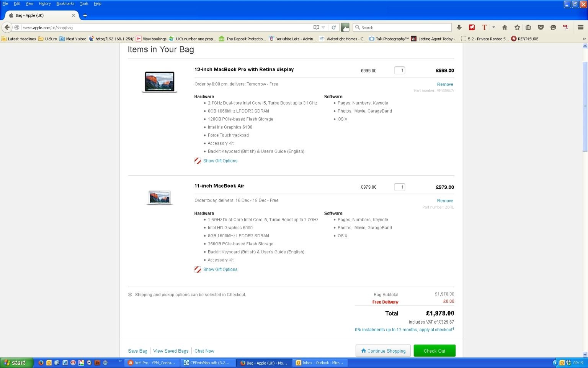This screenshot has width=588, height=368.
Task: Click the scrollbar down arrow
Action: click(x=585, y=355)
